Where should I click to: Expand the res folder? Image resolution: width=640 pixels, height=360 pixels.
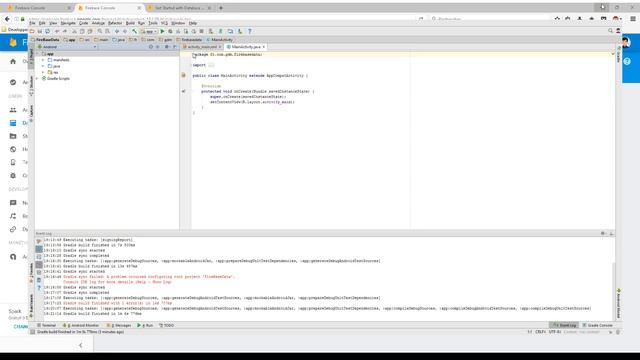coord(43,72)
